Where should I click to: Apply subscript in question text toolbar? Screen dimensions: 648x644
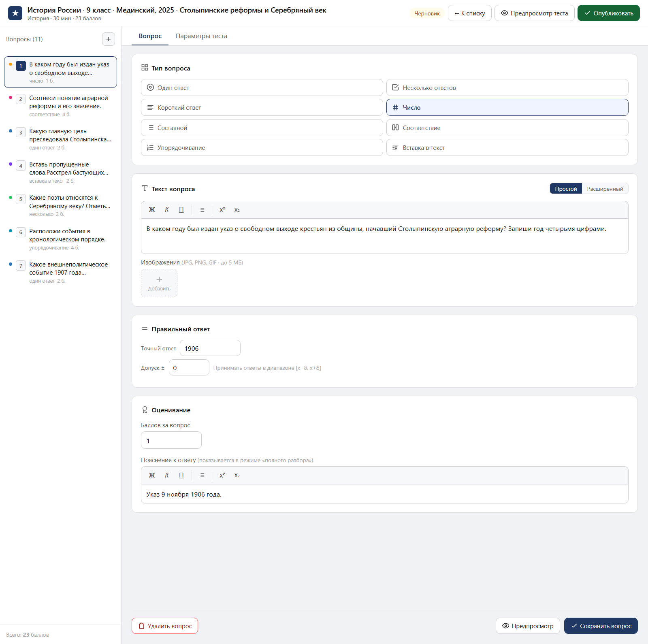pyautogui.click(x=237, y=210)
